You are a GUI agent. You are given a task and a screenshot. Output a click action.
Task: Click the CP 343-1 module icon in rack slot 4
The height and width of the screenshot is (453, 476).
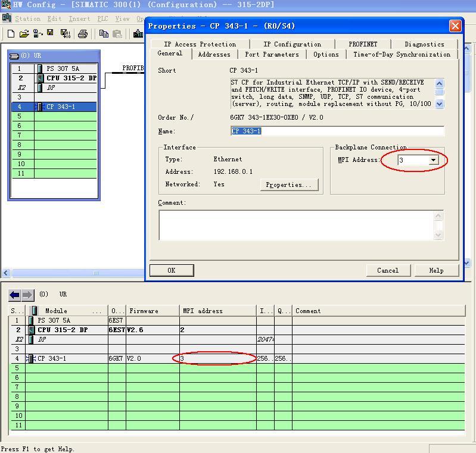39,107
